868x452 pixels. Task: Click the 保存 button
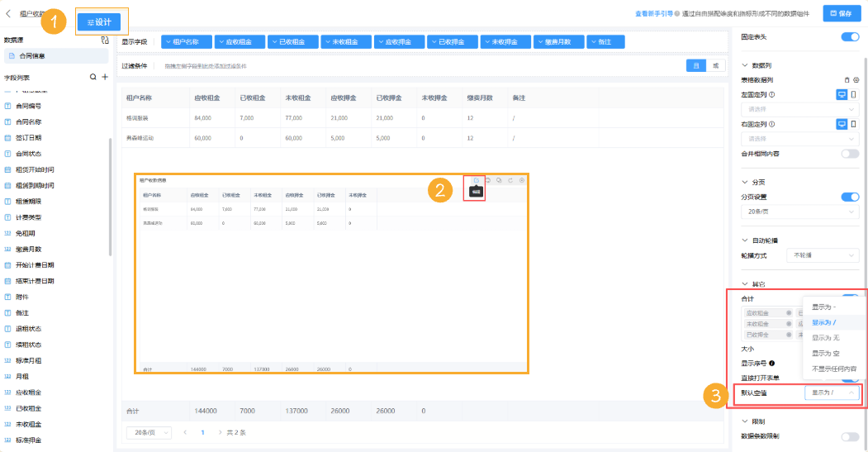[841, 13]
